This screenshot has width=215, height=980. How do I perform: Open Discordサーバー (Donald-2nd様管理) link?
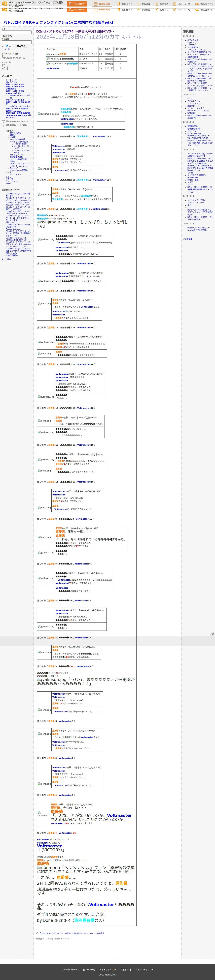point(19,169)
